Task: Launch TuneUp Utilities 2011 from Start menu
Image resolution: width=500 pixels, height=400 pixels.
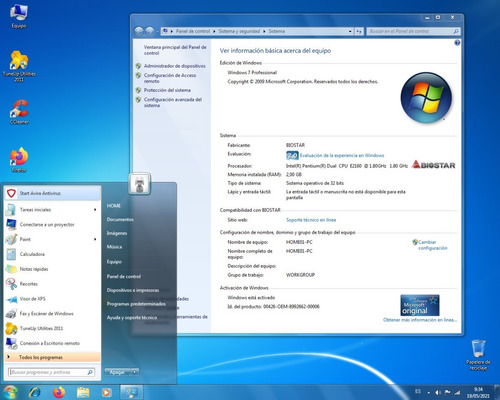Action: point(52,328)
